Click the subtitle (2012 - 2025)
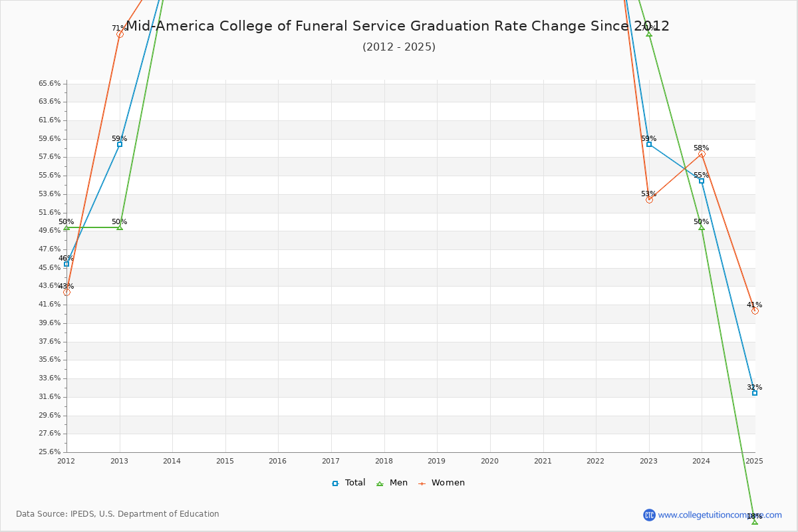Image resolution: width=798 pixels, height=532 pixels. [x=399, y=47]
